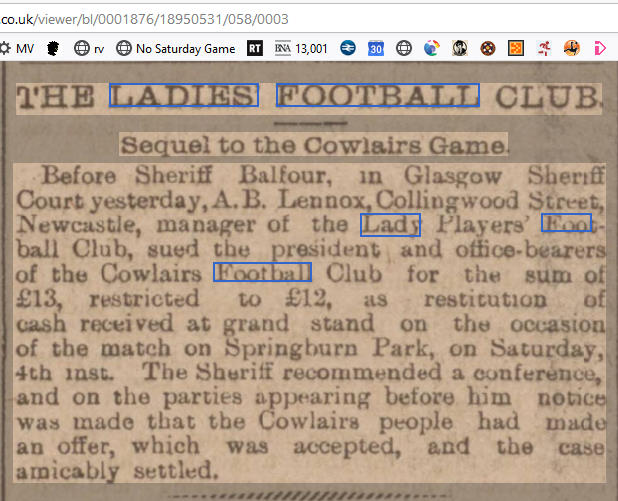Click the National Rail blue circle bookmark
Viewport: 618px width, 501px height.
[348, 48]
